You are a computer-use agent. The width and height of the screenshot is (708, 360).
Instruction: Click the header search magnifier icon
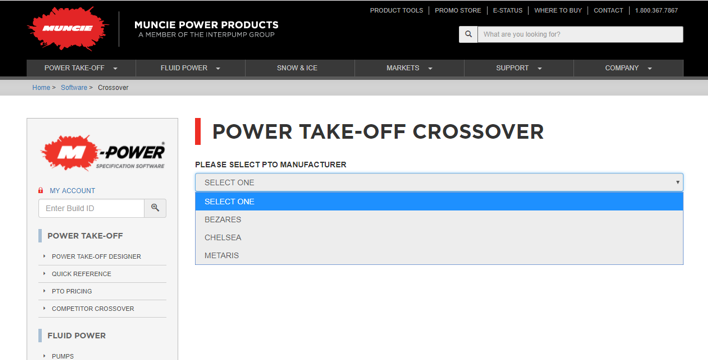468,34
